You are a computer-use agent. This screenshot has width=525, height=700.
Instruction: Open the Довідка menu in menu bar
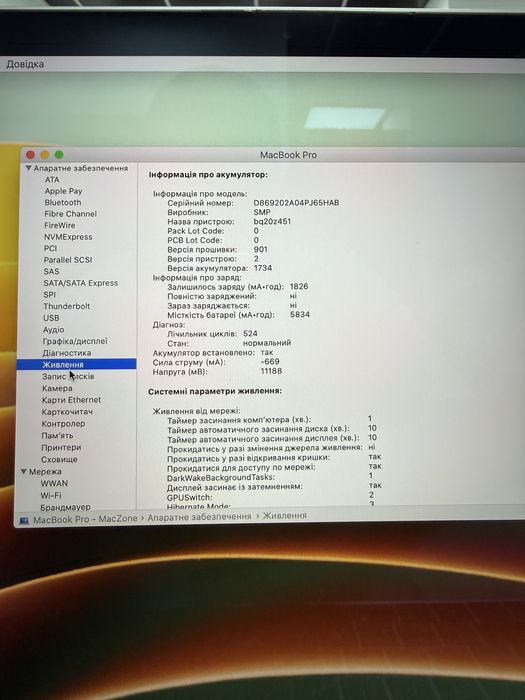25,64
